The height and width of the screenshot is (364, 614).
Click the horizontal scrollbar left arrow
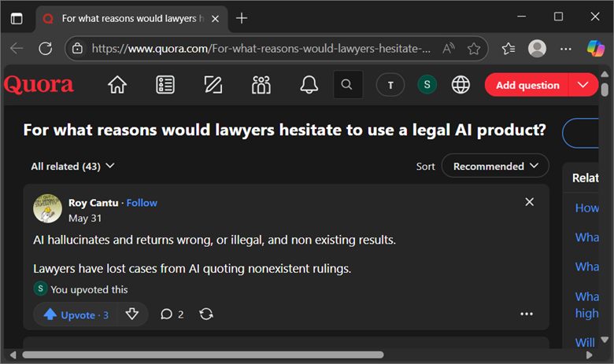(13, 355)
